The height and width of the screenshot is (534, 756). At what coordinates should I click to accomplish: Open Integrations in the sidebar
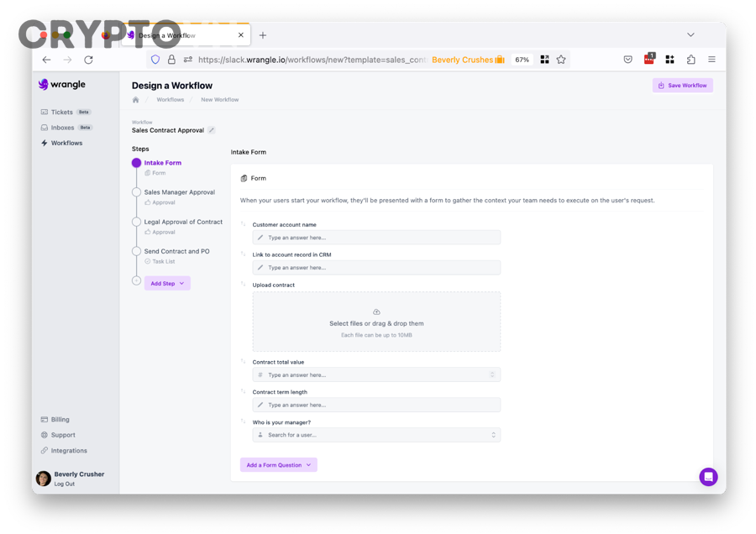(x=64, y=450)
